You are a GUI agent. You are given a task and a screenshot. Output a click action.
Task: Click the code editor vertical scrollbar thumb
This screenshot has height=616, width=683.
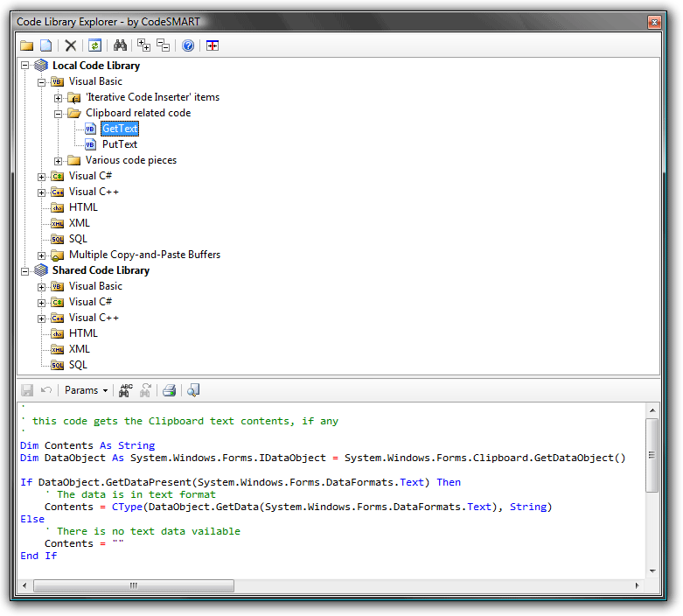(652, 455)
